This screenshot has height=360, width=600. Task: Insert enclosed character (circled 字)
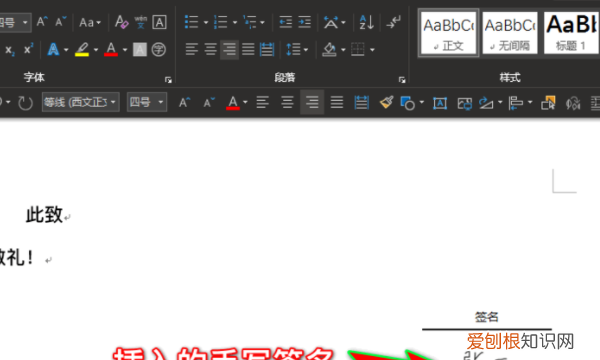[158, 50]
